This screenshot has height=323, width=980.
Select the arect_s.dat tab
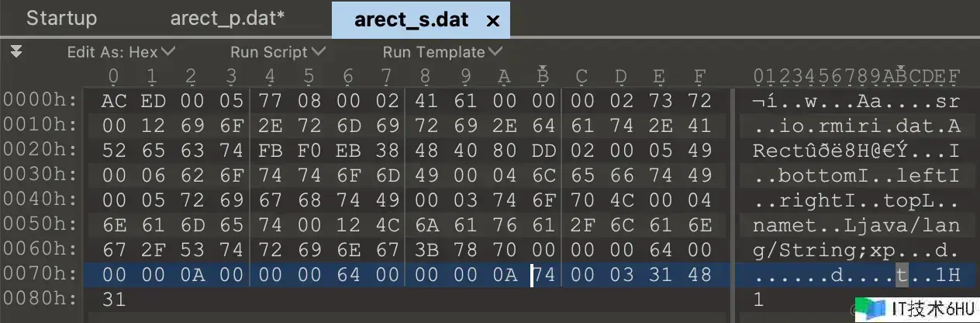[x=411, y=19]
